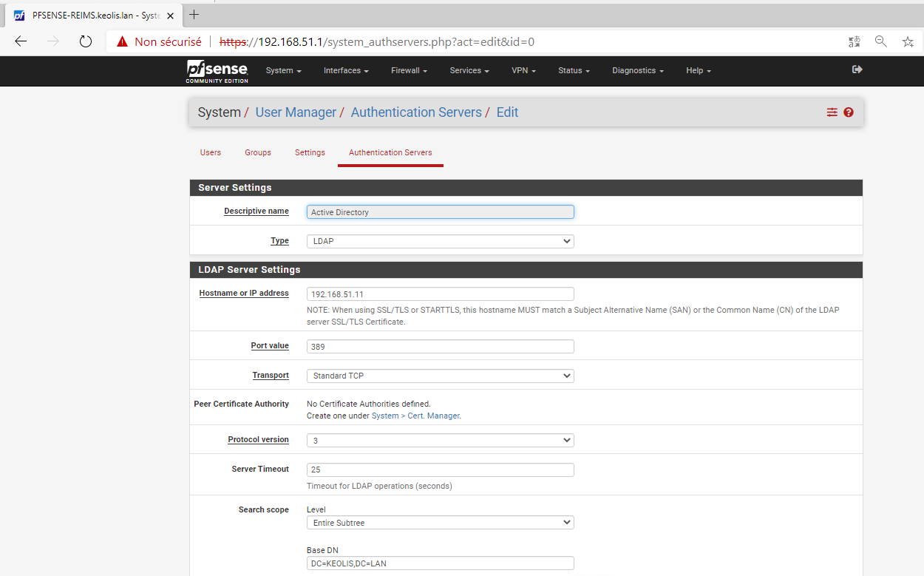Image resolution: width=924 pixels, height=576 pixels.
Task: Click the Peer Certificate Authority label
Action: pos(241,404)
